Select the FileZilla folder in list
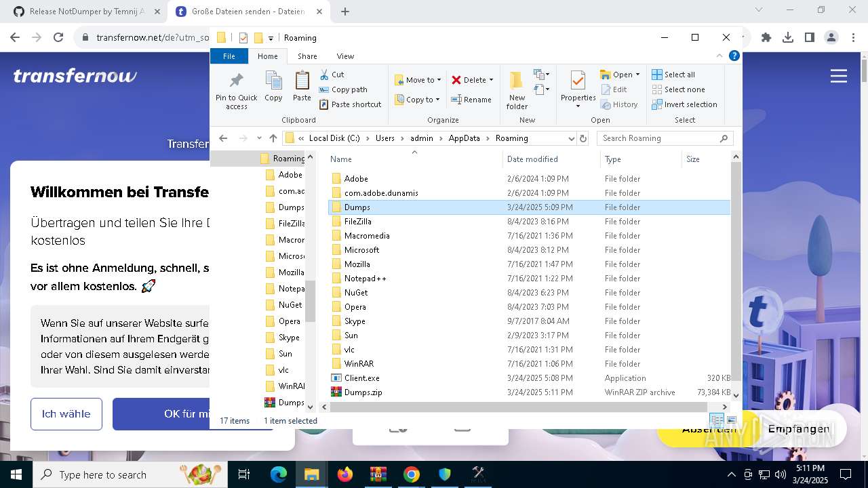This screenshot has width=868, height=488. click(357, 222)
